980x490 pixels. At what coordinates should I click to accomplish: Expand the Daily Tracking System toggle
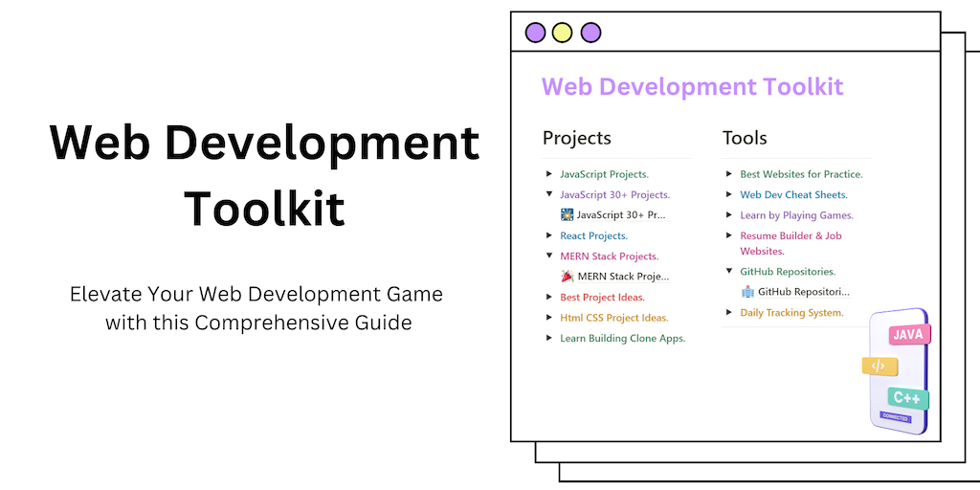[x=728, y=312]
